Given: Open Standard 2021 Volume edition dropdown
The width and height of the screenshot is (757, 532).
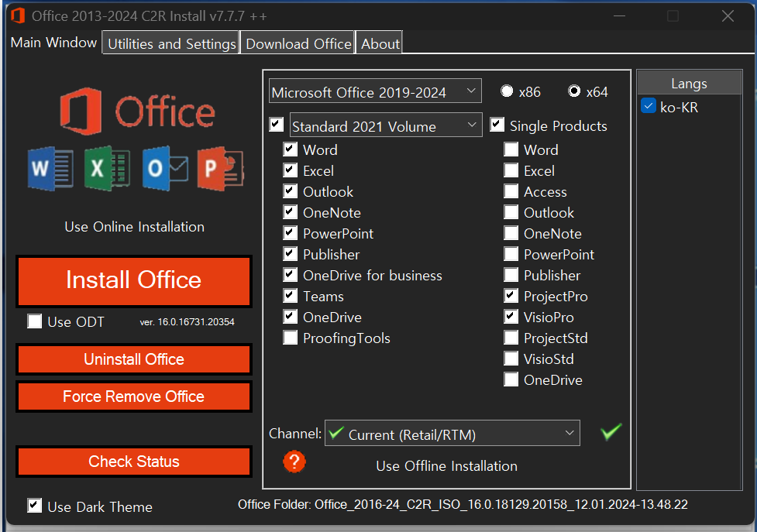Looking at the screenshot, I should point(386,125).
